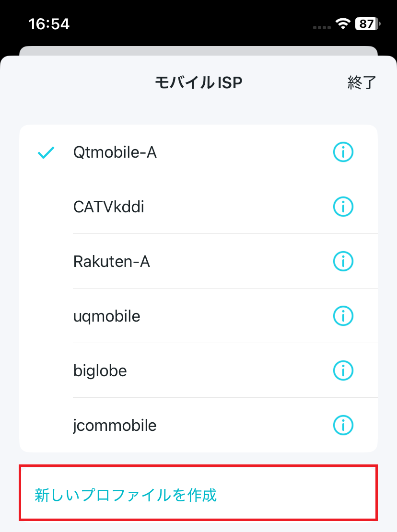
Task: Tap the モバイル ISP title
Action: click(198, 82)
